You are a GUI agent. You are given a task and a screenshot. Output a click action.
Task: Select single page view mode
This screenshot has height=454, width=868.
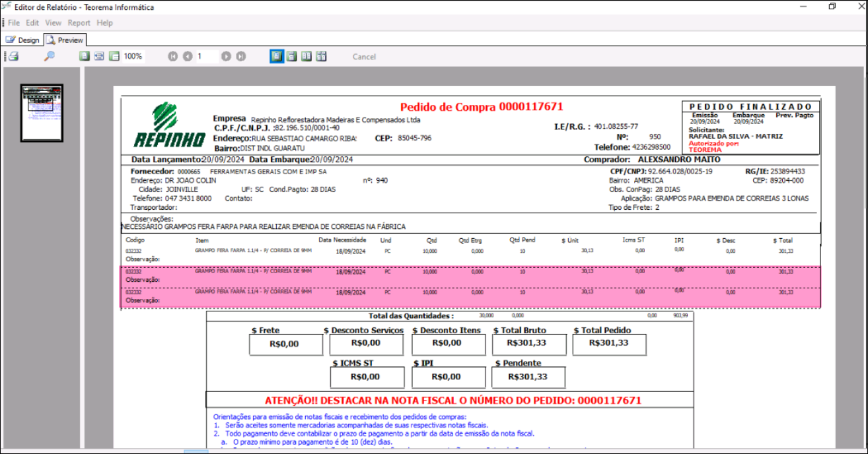276,57
